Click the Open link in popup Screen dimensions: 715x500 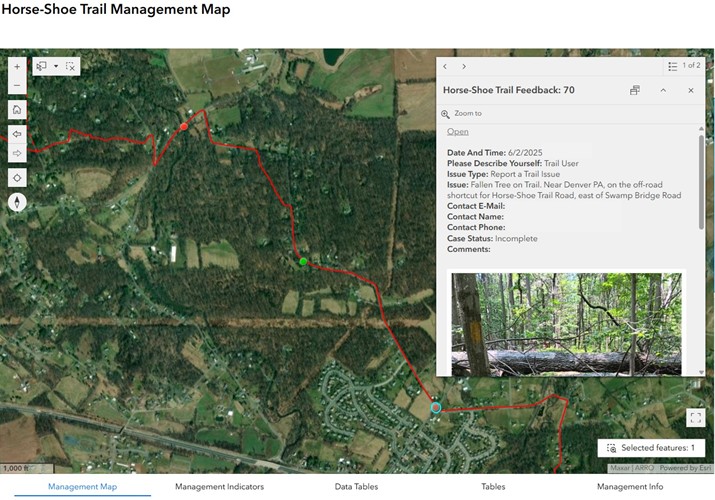click(457, 132)
